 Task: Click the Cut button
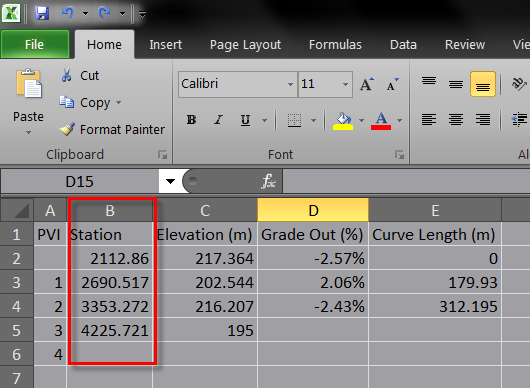coord(80,75)
